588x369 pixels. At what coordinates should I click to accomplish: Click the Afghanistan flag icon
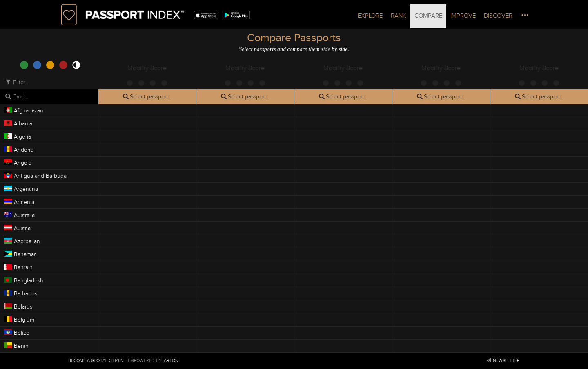pyautogui.click(x=8, y=110)
